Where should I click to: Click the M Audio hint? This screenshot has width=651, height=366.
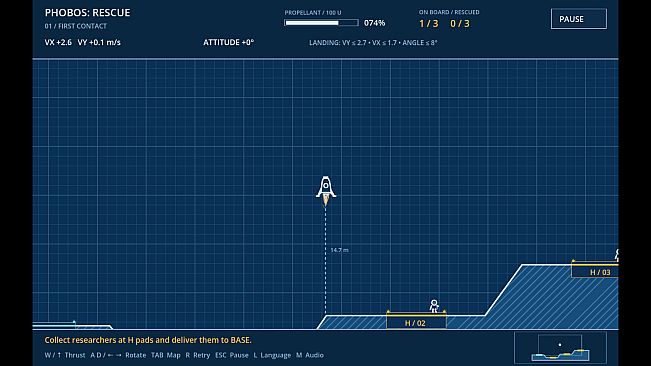pyautogui.click(x=310, y=355)
